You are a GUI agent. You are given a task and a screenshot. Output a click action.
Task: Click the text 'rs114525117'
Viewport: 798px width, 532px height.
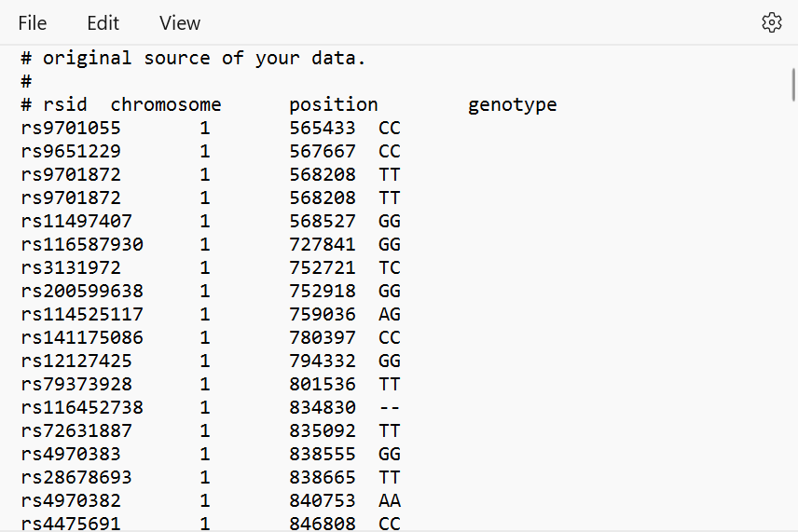coord(82,314)
